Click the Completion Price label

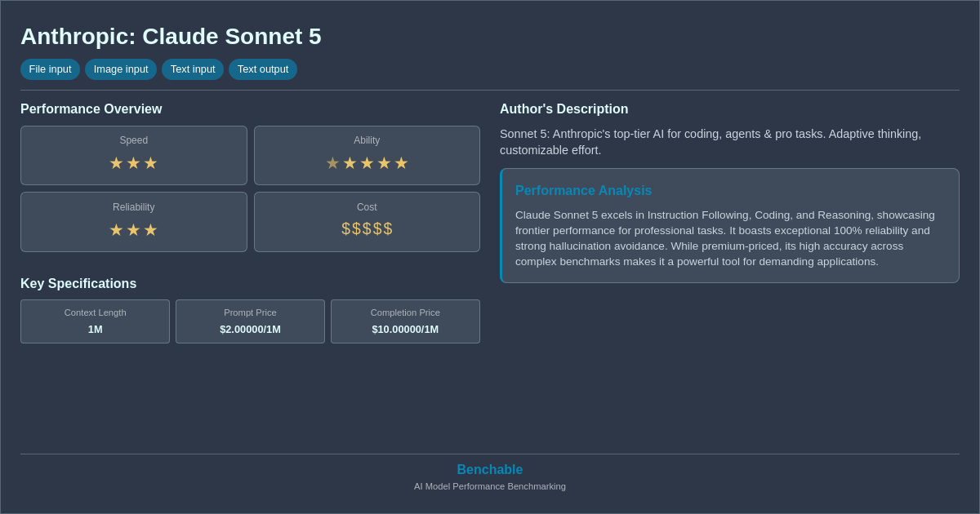405,312
